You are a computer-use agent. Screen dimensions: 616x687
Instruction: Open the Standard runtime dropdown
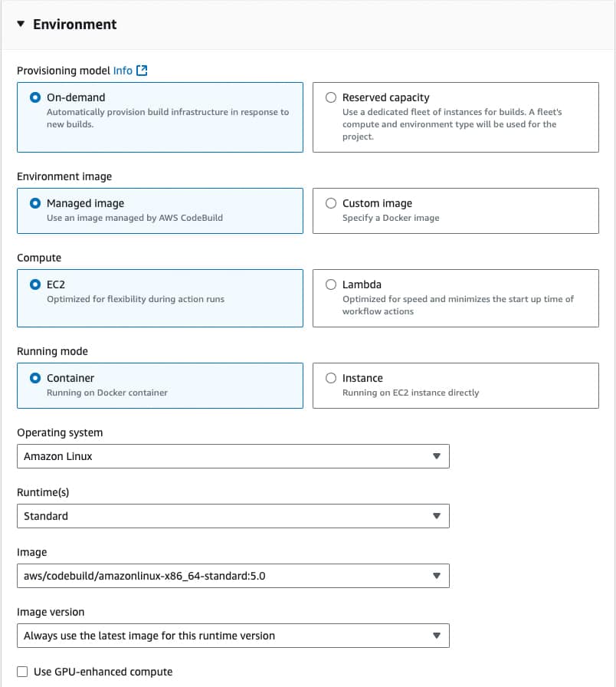click(233, 516)
